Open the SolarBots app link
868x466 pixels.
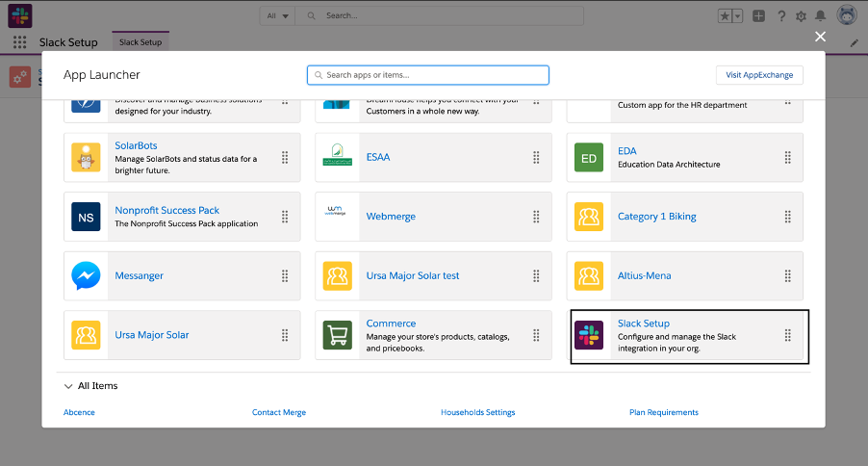[x=137, y=145]
